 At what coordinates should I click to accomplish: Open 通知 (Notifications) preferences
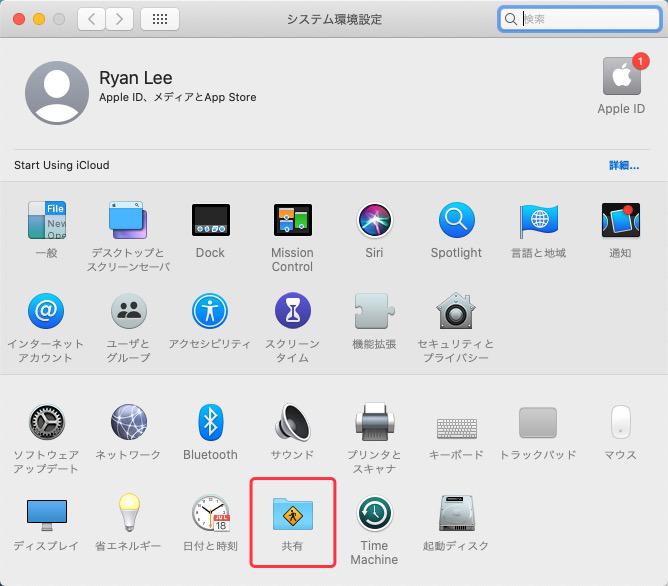tap(620, 220)
